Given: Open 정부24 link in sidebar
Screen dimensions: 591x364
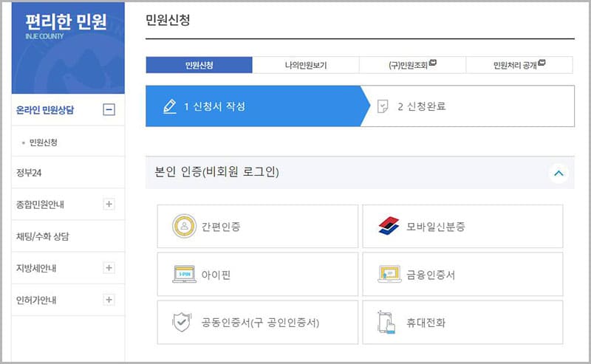Looking at the screenshot, I should pyautogui.click(x=30, y=173).
